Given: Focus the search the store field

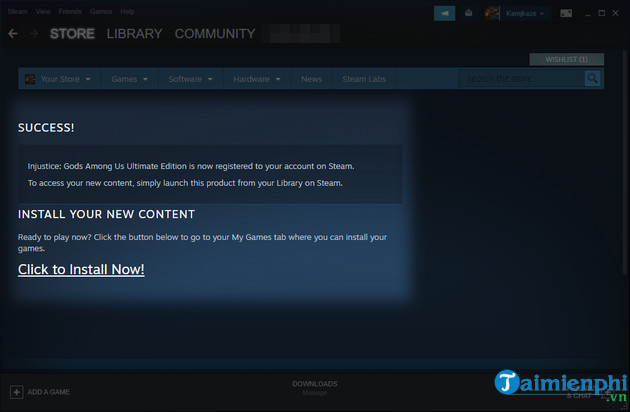Looking at the screenshot, I should [522, 78].
